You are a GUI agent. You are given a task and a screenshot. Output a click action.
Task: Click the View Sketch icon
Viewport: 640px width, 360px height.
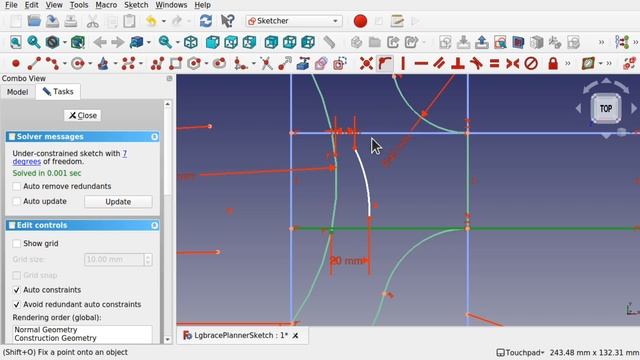point(500,42)
